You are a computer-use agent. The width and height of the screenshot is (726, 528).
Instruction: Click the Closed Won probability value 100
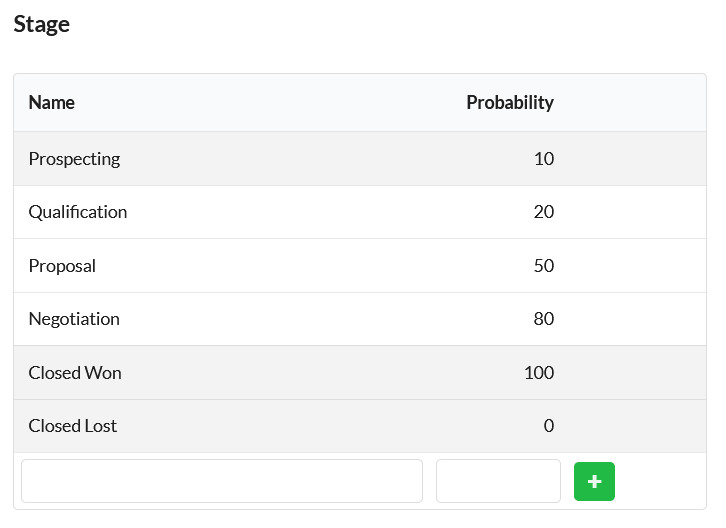click(539, 373)
